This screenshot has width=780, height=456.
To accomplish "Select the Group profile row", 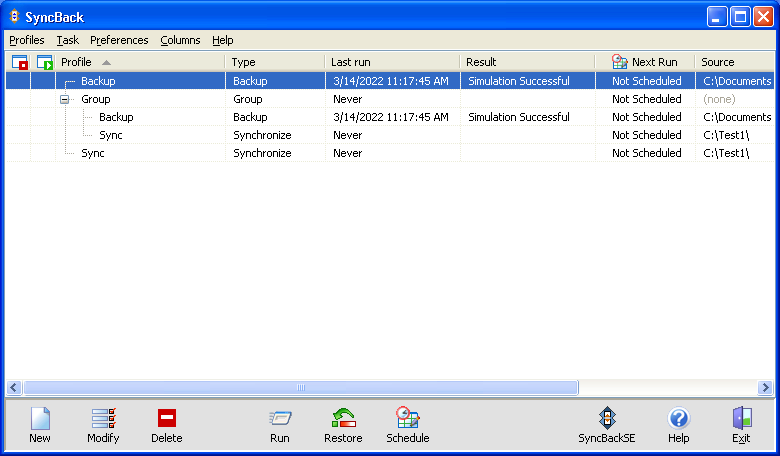I will click(390, 99).
